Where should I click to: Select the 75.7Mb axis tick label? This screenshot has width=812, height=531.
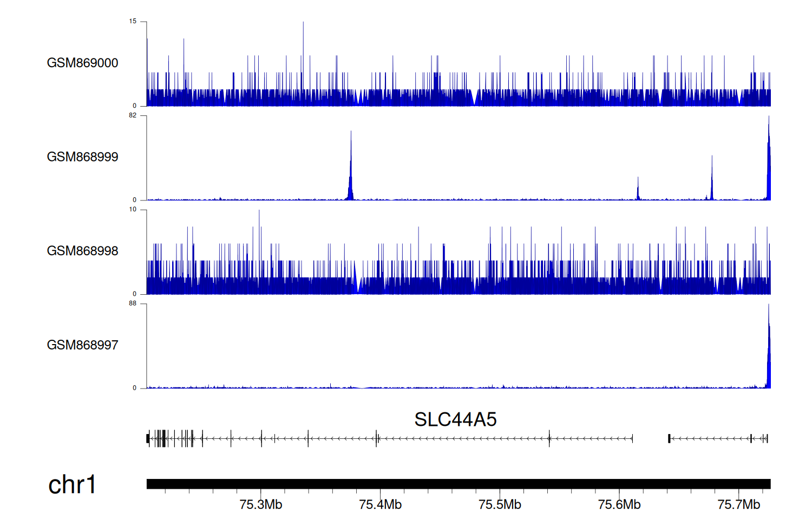738,505
